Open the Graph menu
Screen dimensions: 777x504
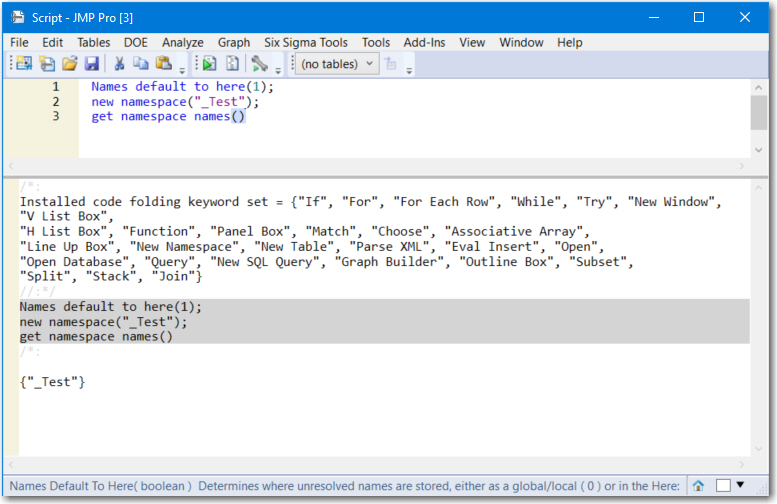pos(234,43)
